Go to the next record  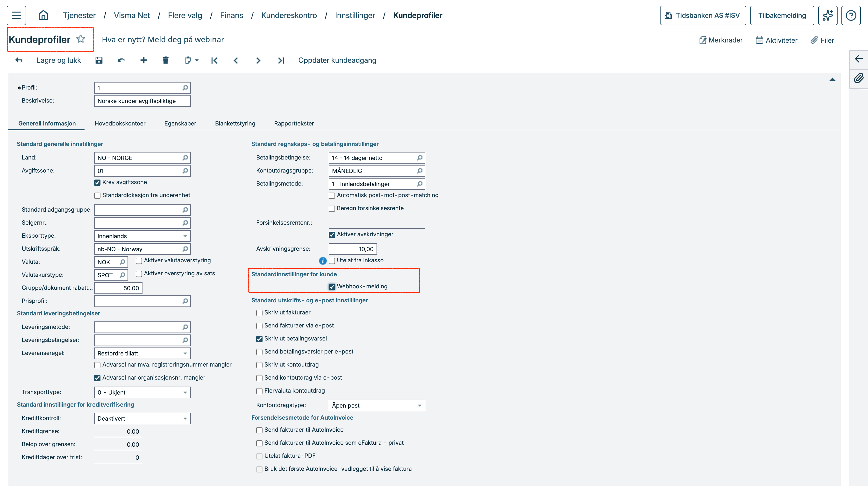[258, 61]
